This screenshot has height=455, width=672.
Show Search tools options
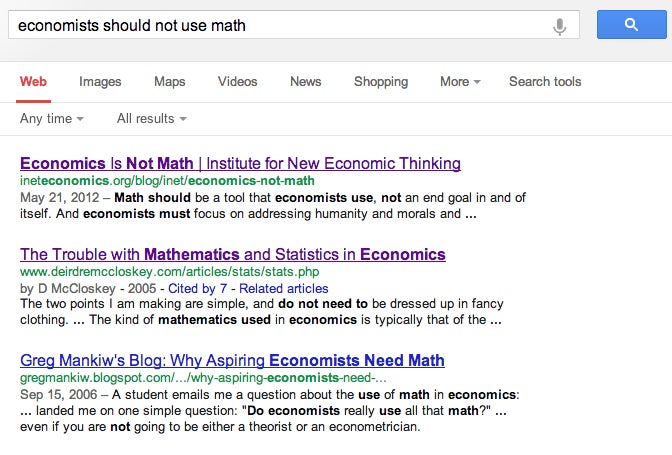tap(545, 81)
